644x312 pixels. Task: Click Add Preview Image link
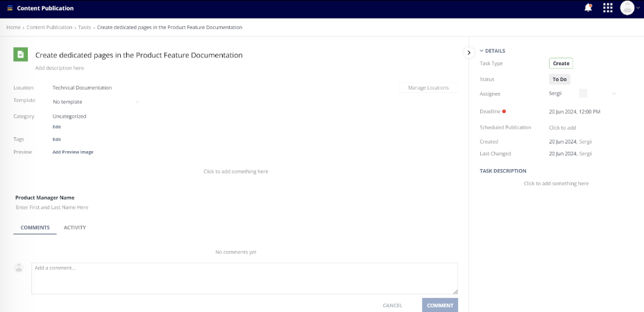[x=73, y=152]
